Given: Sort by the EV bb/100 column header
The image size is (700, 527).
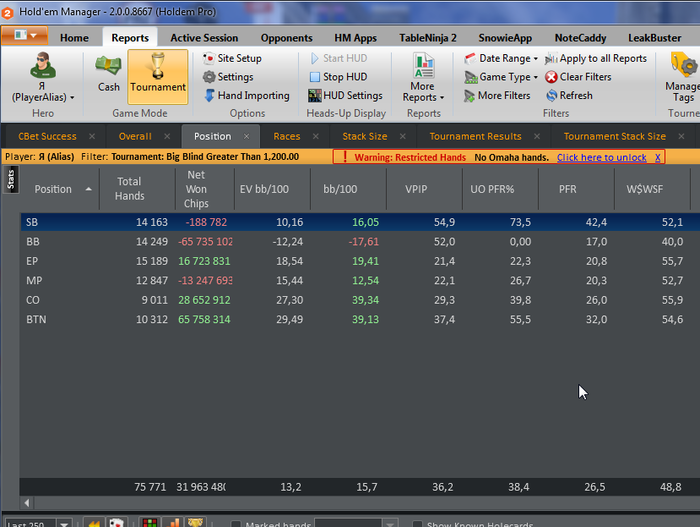Looking at the screenshot, I should [x=264, y=189].
